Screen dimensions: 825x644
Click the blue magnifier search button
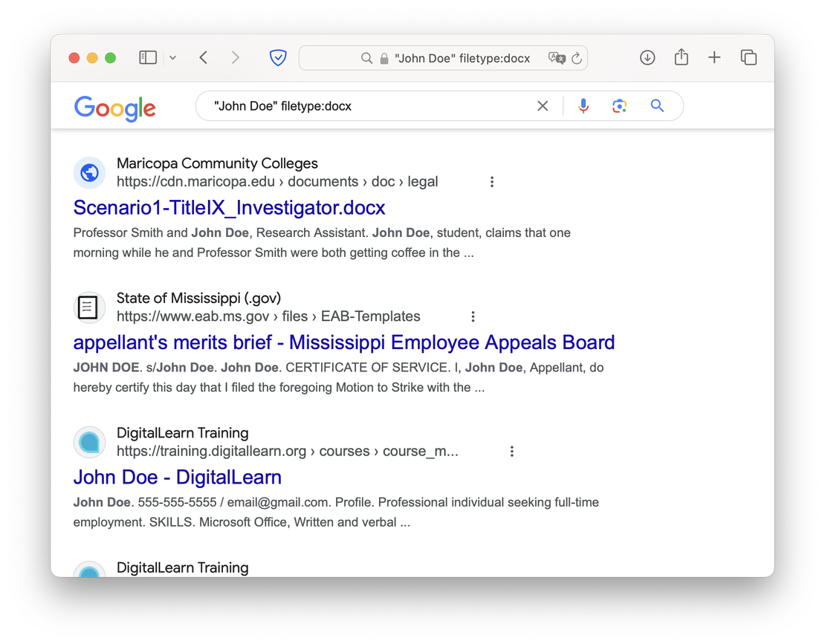657,106
